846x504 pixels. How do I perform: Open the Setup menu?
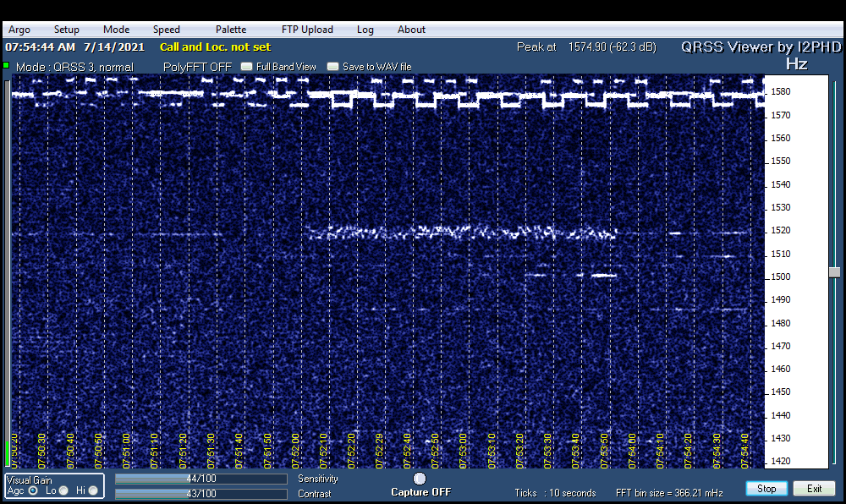click(67, 30)
